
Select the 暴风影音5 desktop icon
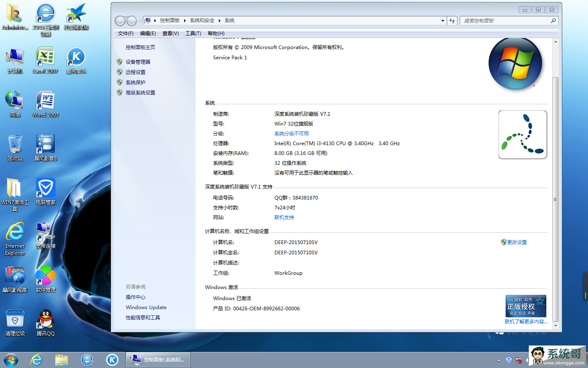pos(46,148)
